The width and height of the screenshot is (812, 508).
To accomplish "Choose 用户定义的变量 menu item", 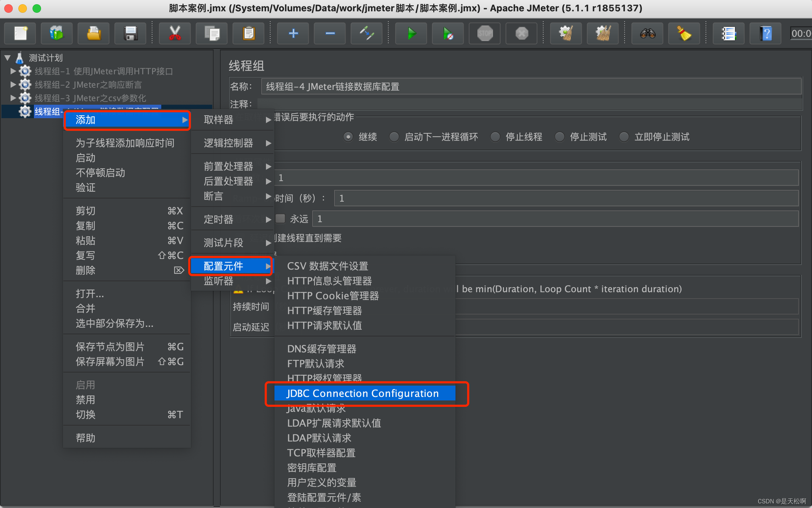I will pyautogui.click(x=365, y=483).
